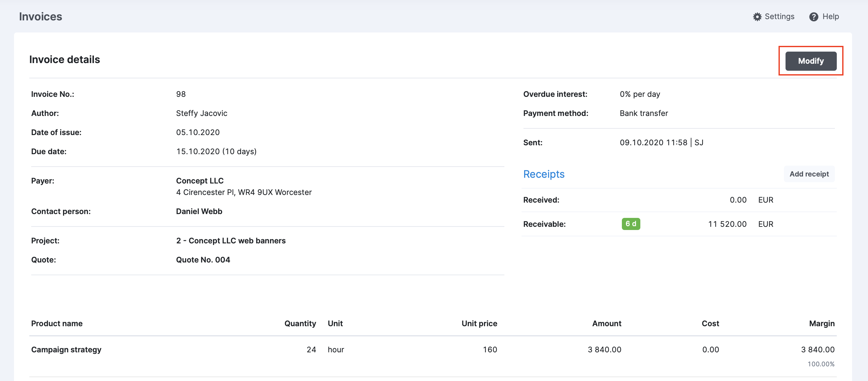Click the Unit price column header
This screenshot has width=868, height=381.
click(x=479, y=324)
